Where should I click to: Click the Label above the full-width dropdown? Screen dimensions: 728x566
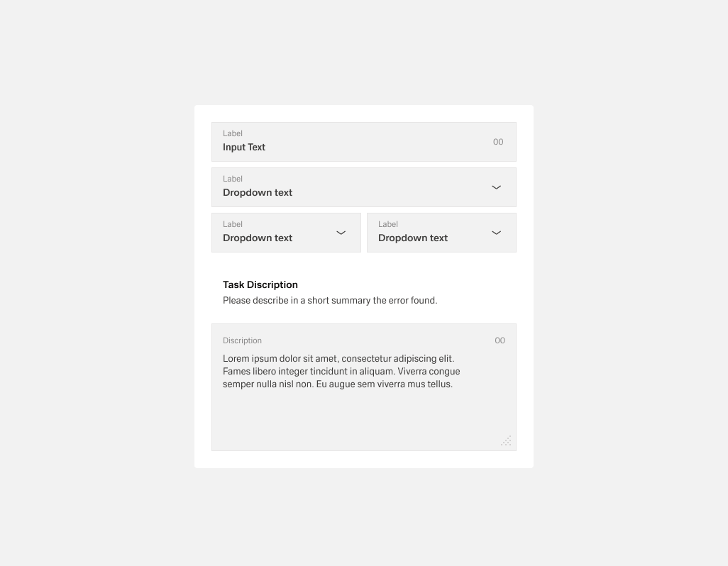232,179
